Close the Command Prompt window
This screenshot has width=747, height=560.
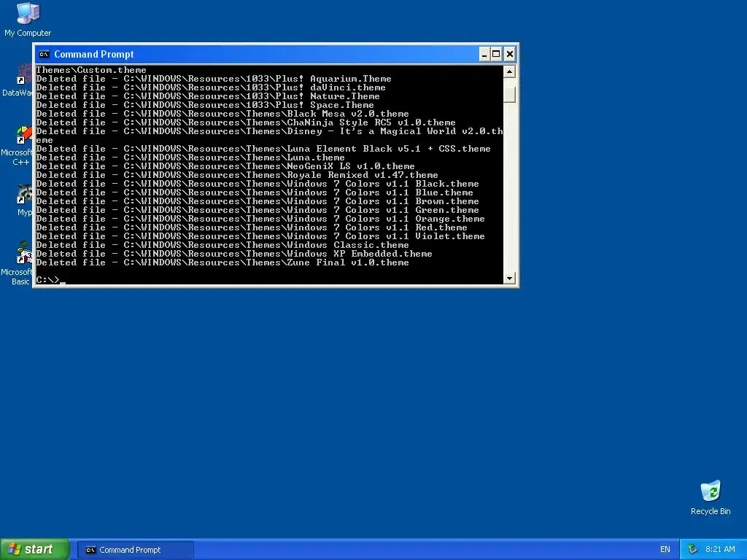tap(510, 54)
